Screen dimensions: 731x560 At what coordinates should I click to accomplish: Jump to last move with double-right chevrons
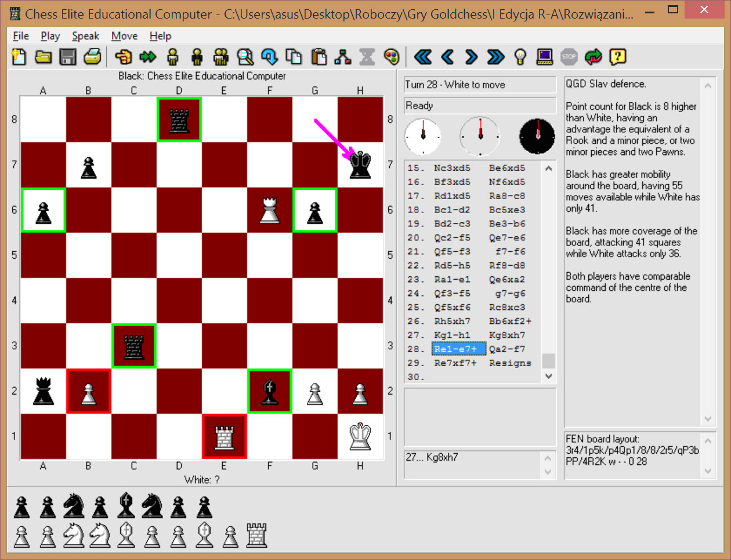(x=496, y=57)
